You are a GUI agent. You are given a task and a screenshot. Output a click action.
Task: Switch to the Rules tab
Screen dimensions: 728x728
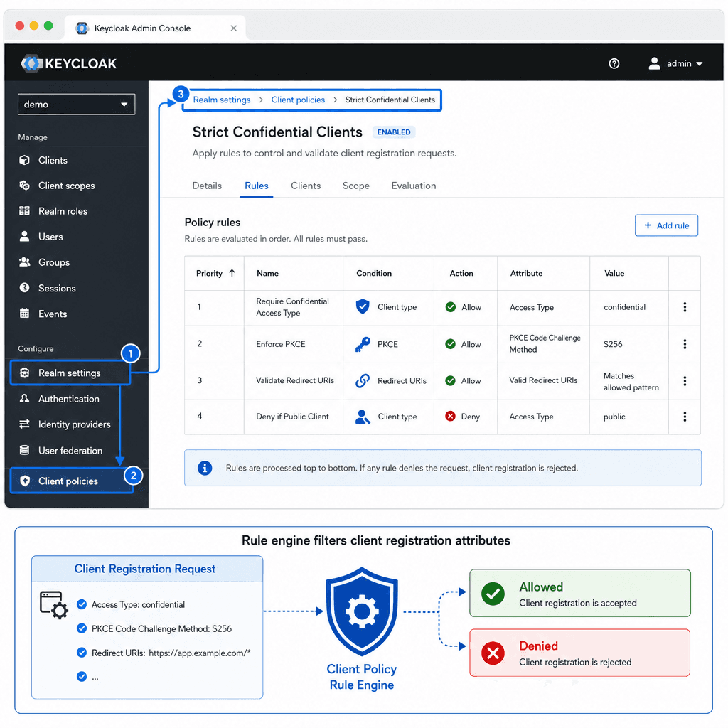[256, 186]
